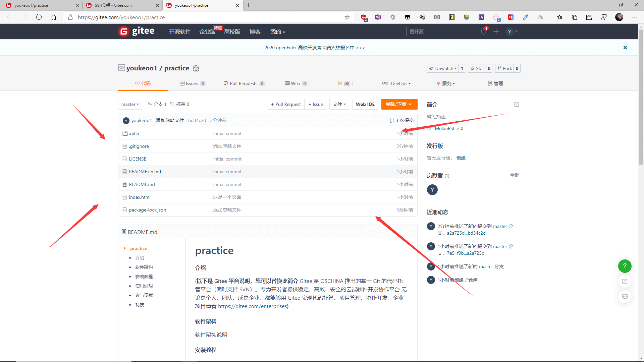Open the package-lock.json file
This screenshot has width=644, height=362.
tap(147, 210)
